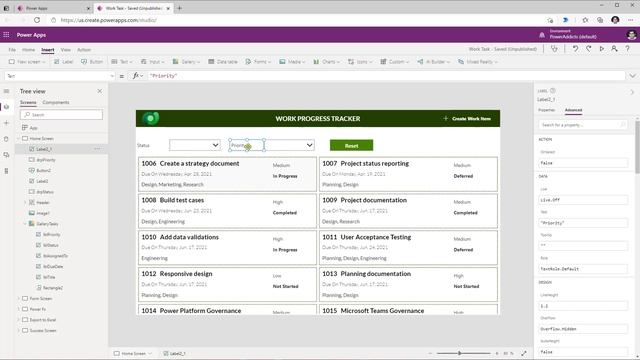Open the View ribbon tab
This screenshot has width=640, height=360.
[x=66, y=50]
